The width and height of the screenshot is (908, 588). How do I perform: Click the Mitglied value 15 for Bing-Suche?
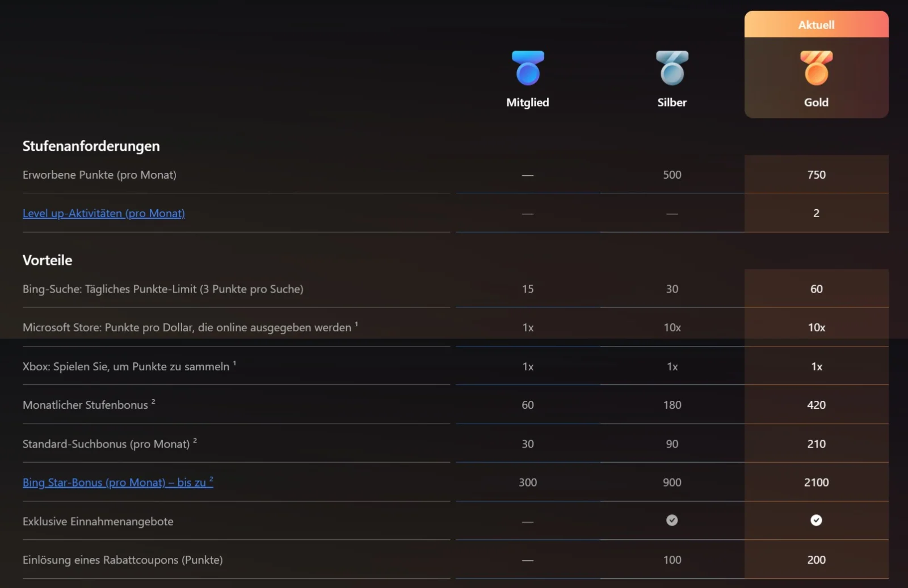click(528, 289)
